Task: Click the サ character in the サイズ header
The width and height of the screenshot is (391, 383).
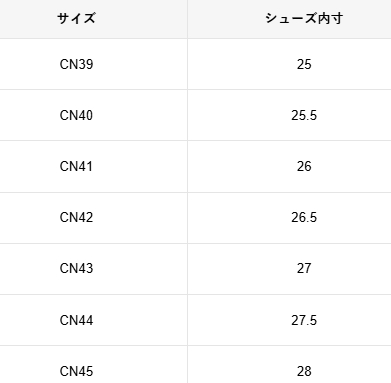Action: [x=63, y=18]
